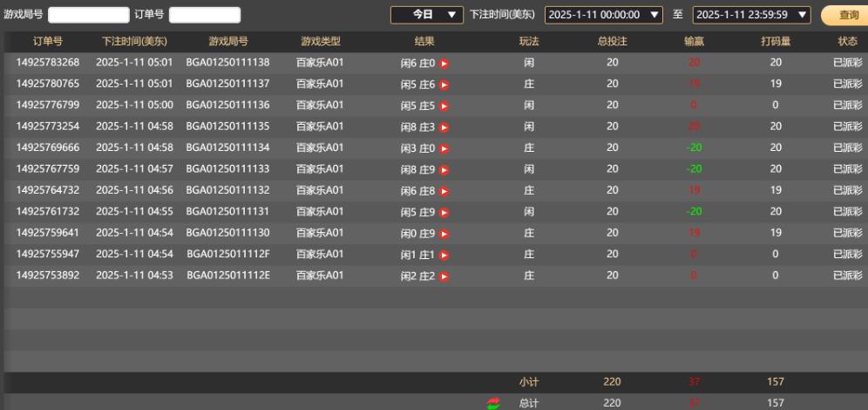Play replay for round BGA01250111130

tap(444, 234)
